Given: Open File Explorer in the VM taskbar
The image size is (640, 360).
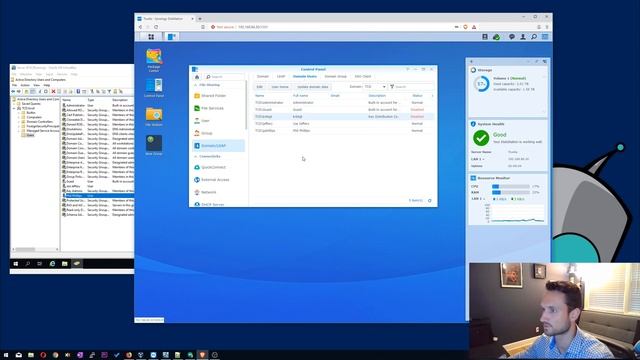Looking at the screenshot, I should 64,264.
